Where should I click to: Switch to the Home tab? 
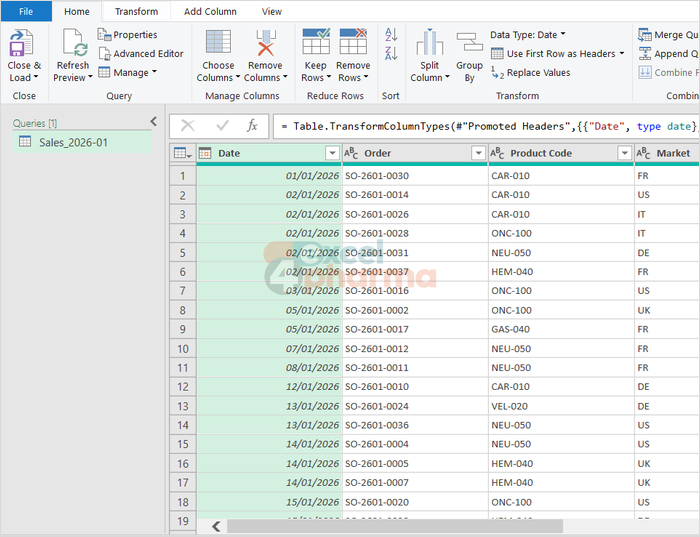77,11
